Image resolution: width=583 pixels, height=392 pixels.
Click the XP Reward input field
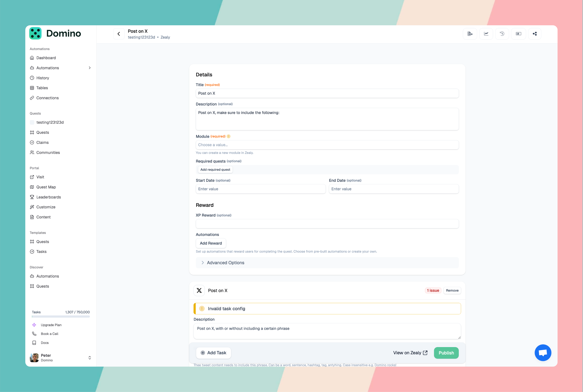tap(327, 224)
